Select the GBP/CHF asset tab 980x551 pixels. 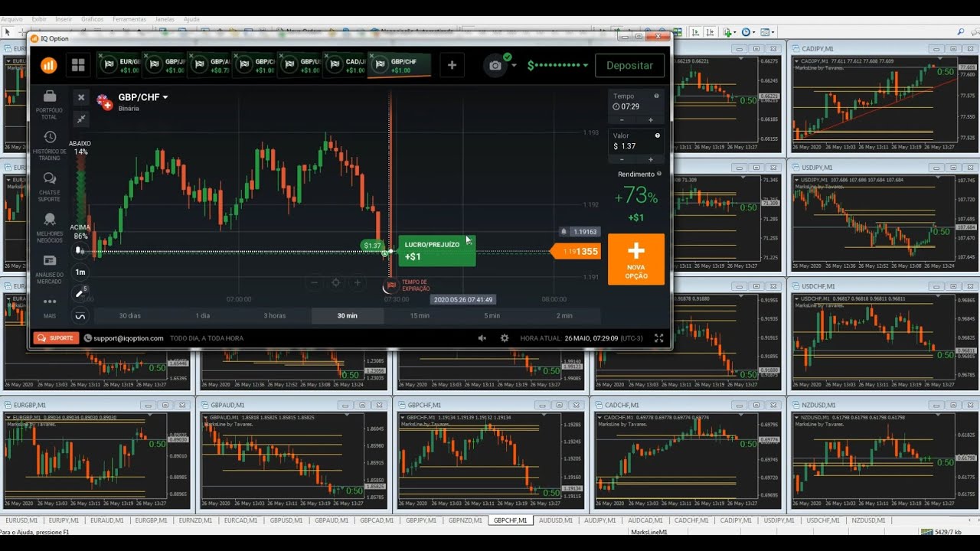[x=400, y=65]
